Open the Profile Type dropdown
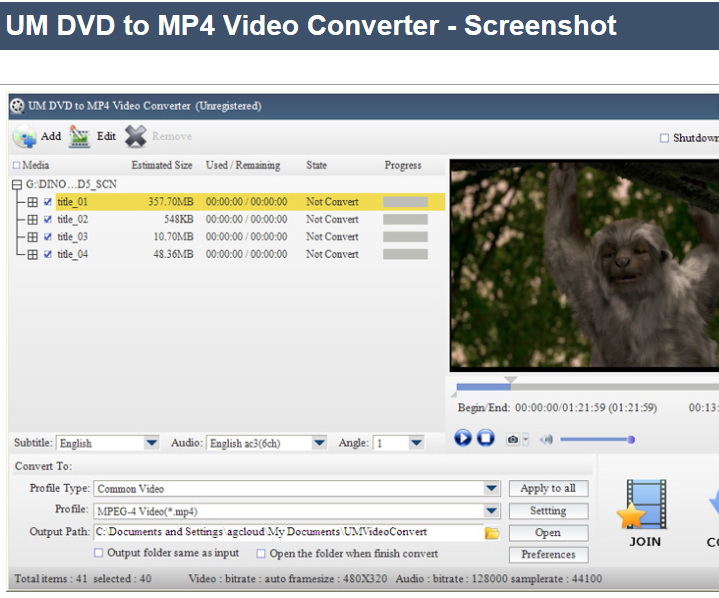 [492, 488]
